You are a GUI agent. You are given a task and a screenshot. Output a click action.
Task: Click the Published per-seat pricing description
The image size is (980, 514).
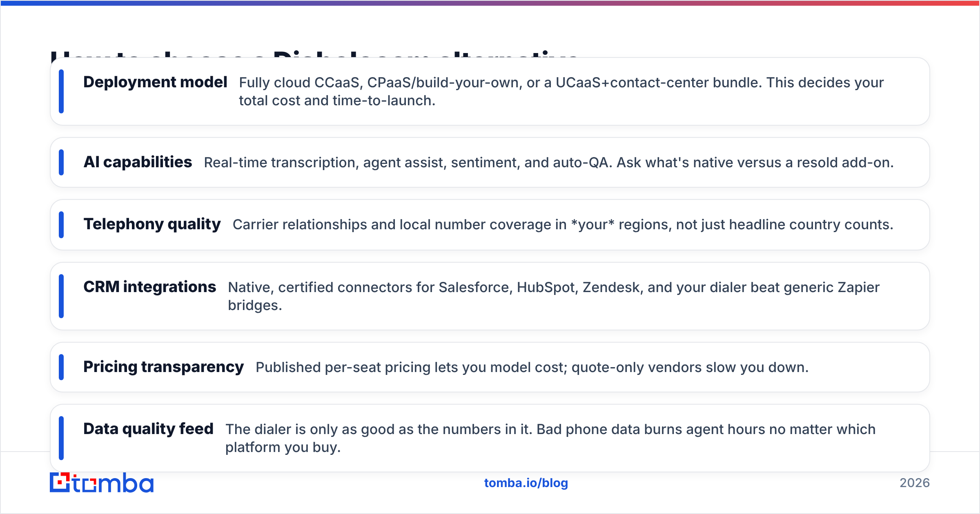coord(532,368)
